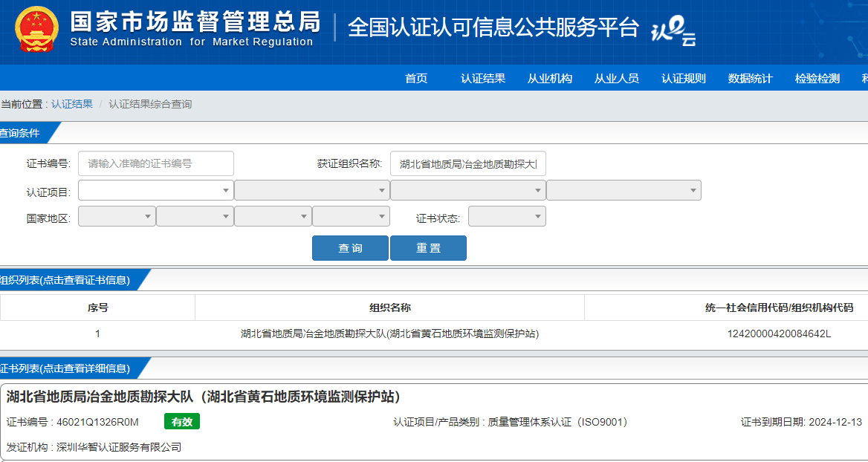Expand the fourth 国家地区 dropdown
868x462 pixels.
coord(351,216)
